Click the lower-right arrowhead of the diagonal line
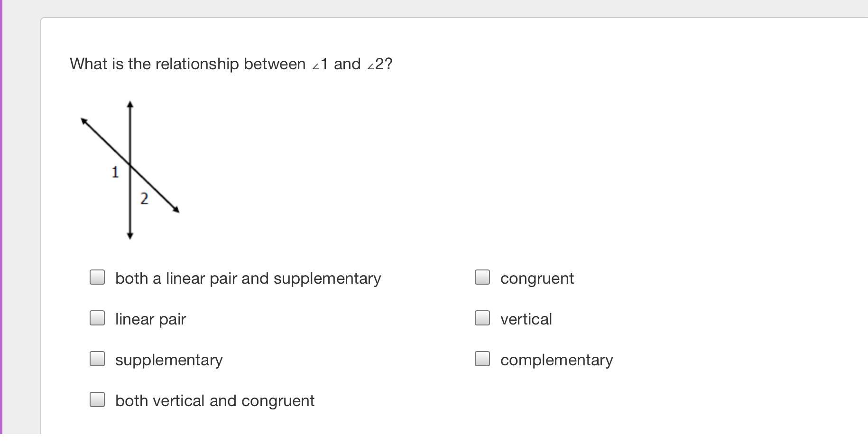 176,209
